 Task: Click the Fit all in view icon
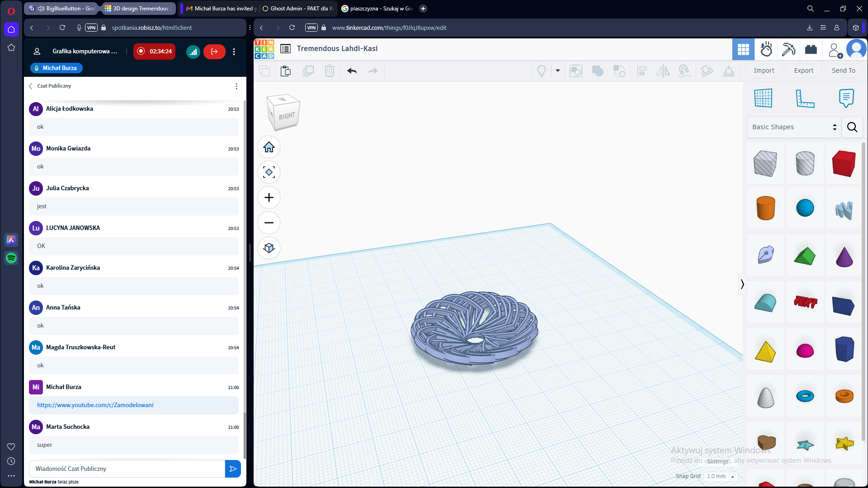269,173
